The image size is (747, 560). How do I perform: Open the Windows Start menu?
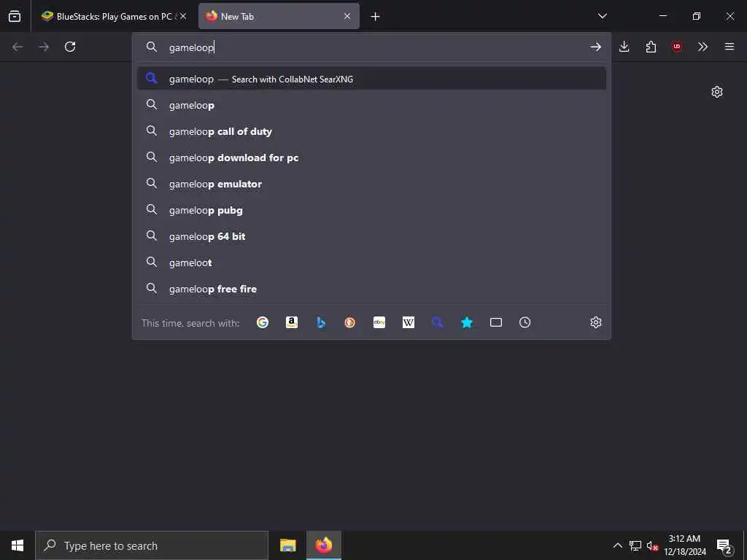[18, 545]
